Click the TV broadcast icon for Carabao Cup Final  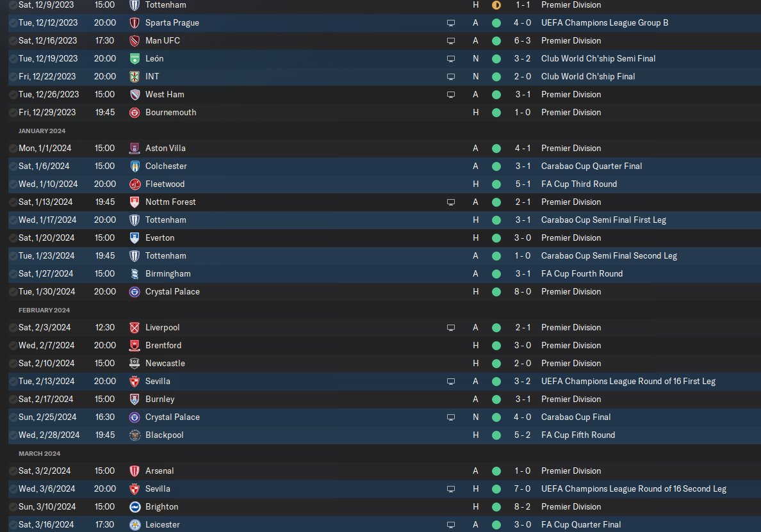pos(451,417)
